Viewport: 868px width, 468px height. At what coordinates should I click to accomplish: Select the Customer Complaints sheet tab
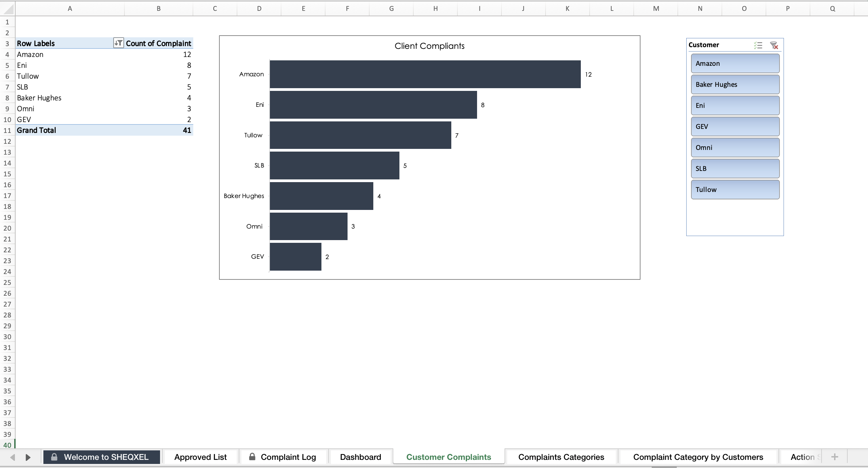pos(449,457)
